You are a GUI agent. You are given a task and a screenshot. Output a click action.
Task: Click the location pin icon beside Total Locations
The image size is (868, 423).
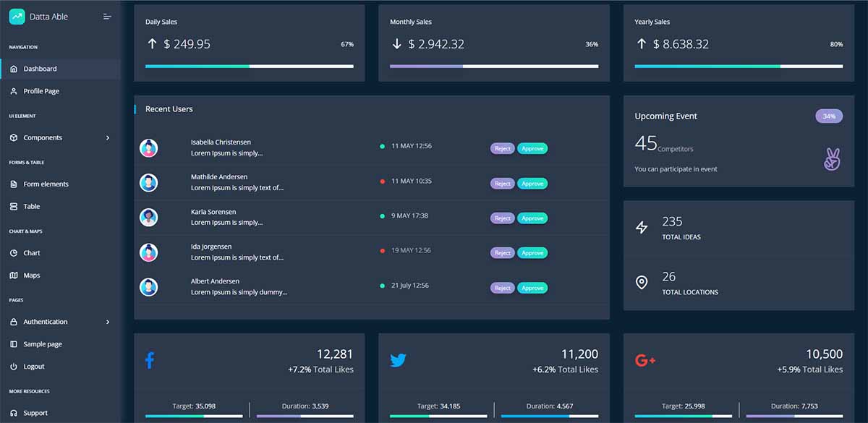(642, 283)
